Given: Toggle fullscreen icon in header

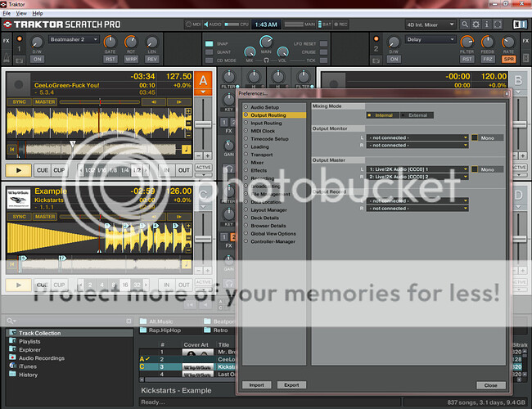Looking at the screenshot, I should [x=498, y=25].
